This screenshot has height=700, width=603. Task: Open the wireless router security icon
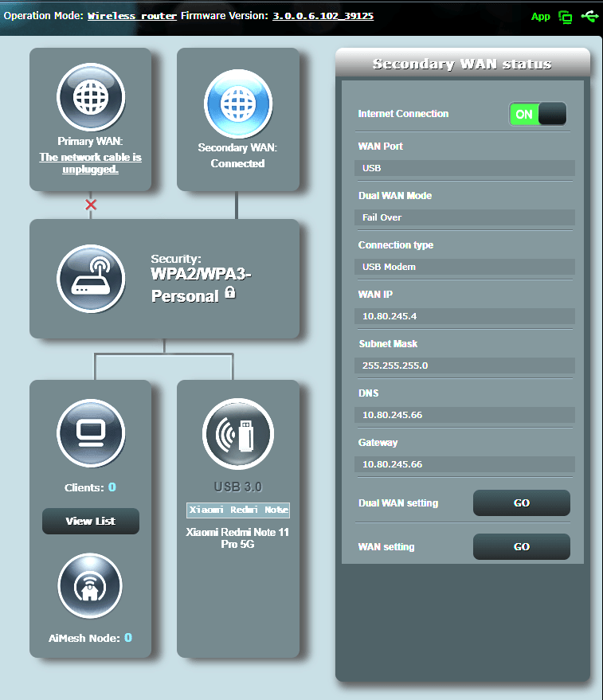(x=90, y=279)
